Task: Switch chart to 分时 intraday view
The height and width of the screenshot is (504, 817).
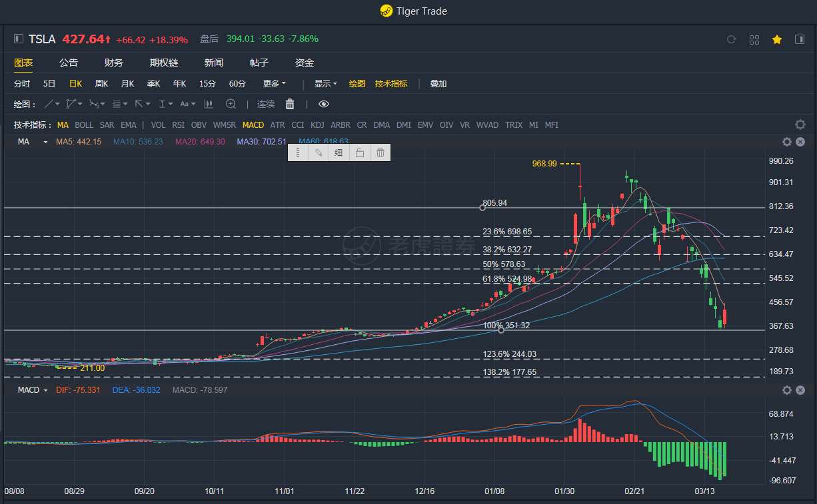Action: [22, 84]
